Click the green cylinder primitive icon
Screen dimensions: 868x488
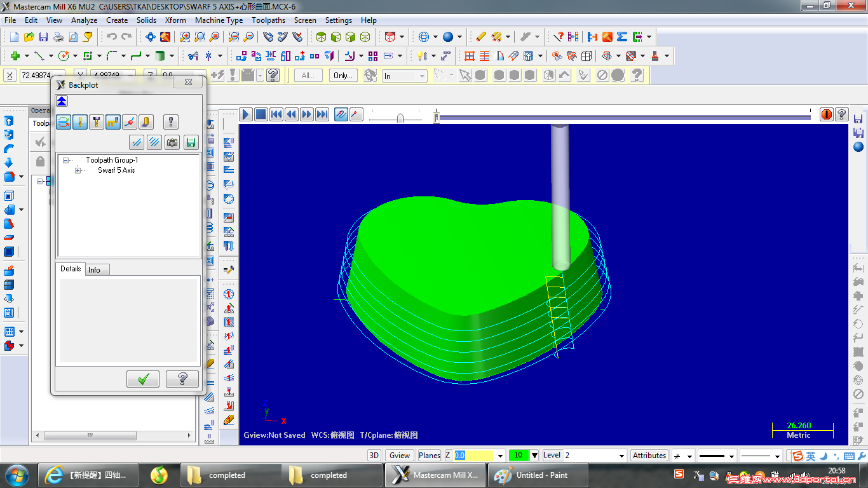159,56
